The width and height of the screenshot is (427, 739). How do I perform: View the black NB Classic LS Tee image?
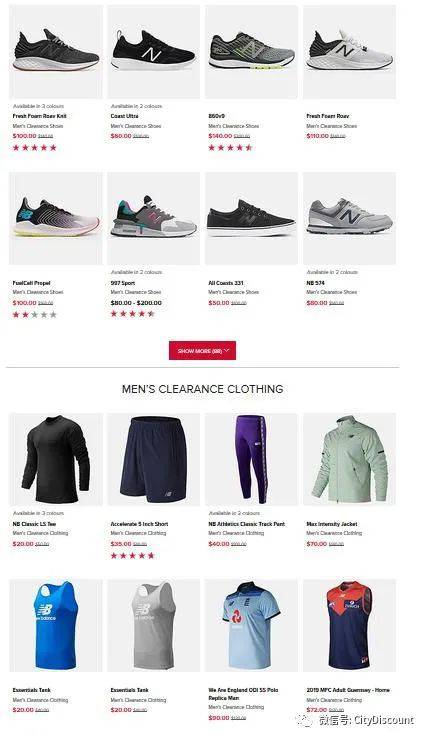coord(56,460)
